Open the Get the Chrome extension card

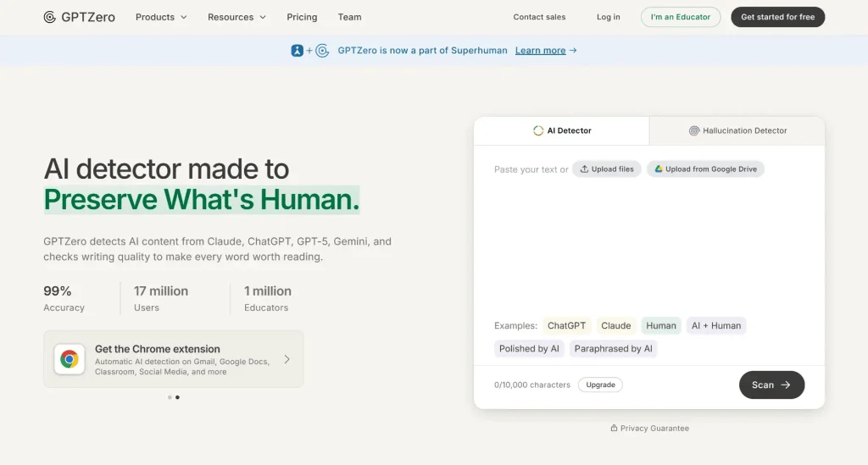coord(173,359)
